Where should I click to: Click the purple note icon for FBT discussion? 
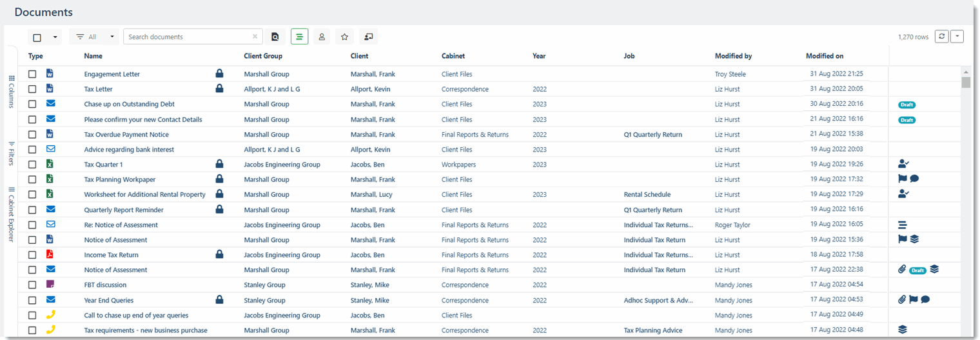[x=50, y=285]
